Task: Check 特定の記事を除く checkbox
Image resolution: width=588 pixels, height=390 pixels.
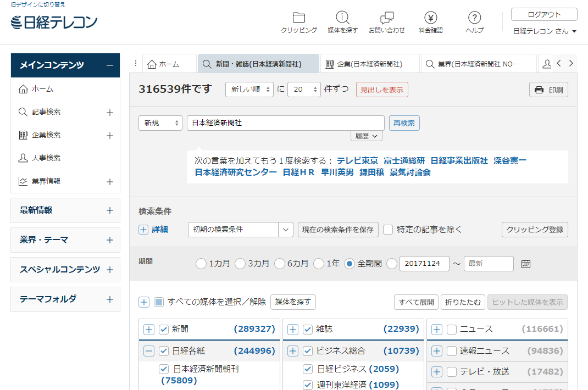Action: 388,230
